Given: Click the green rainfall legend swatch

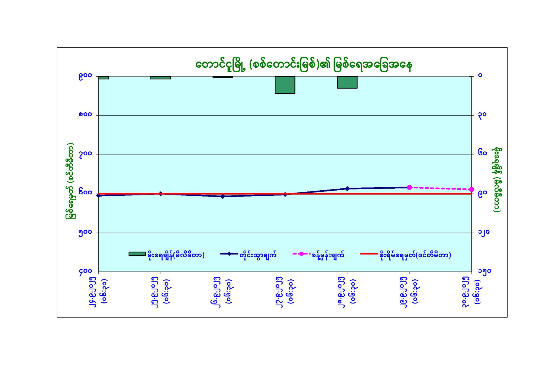Looking at the screenshot, I should point(137,254).
